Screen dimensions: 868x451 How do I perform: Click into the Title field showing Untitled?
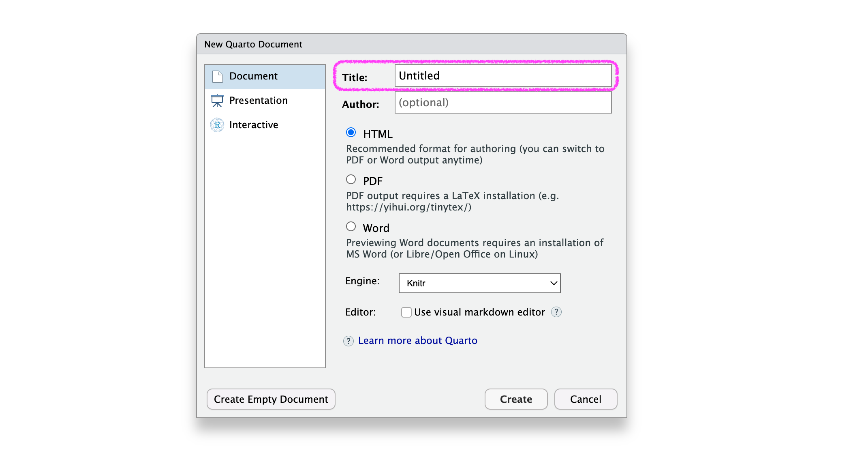(x=502, y=76)
